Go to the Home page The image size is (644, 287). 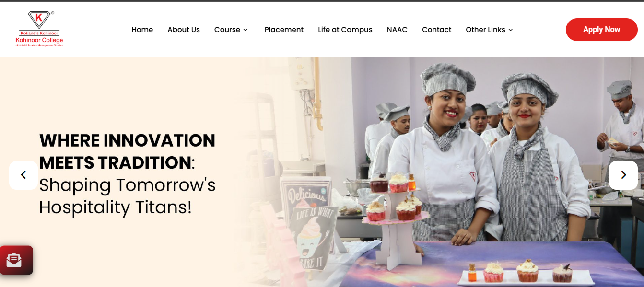[x=142, y=30]
